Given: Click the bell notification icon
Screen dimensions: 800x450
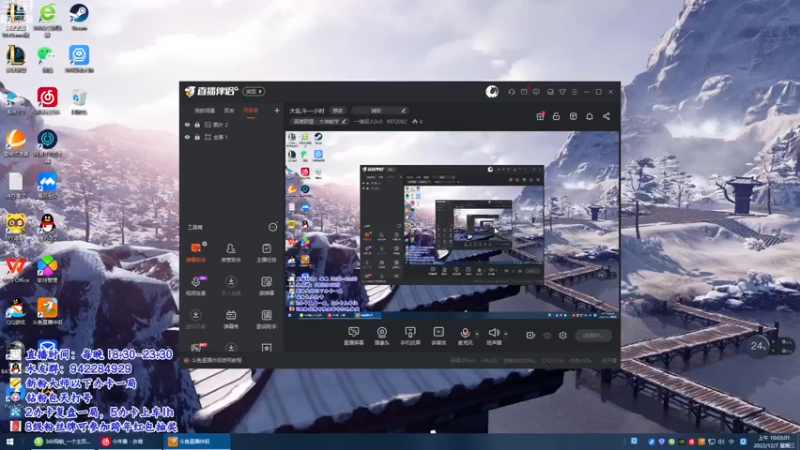Looking at the screenshot, I should [x=589, y=116].
